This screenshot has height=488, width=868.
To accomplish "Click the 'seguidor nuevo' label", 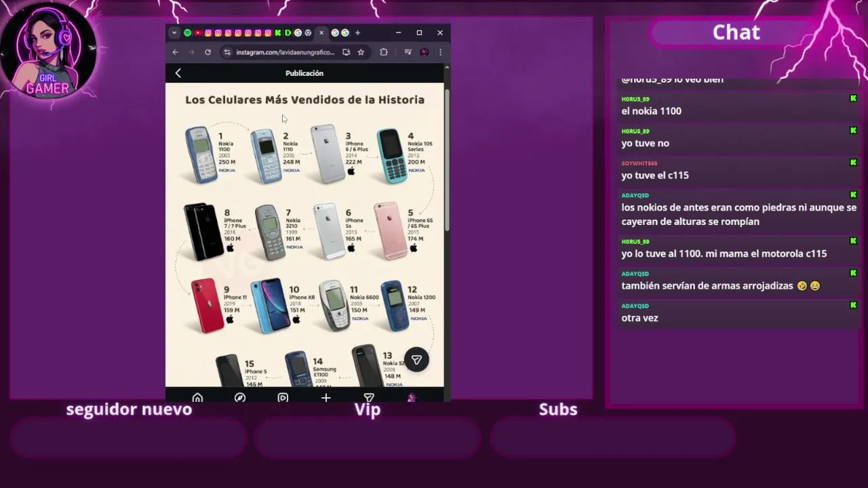I will [129, 409].
